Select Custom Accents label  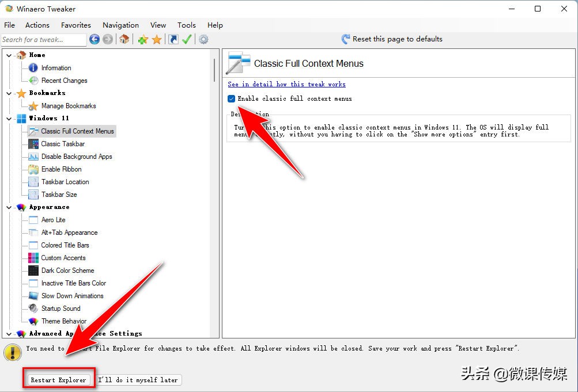coord(63,258)
